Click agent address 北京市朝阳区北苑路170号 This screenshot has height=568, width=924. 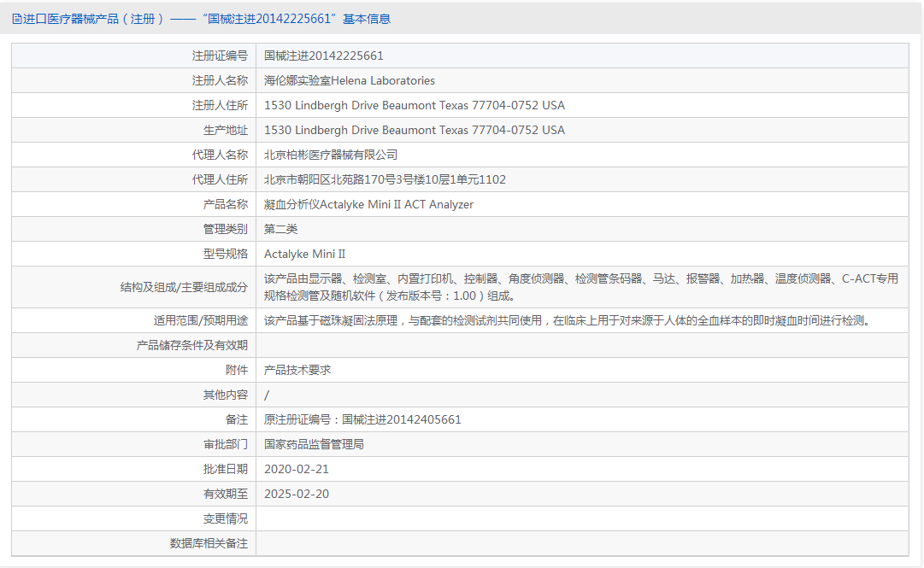385,179
